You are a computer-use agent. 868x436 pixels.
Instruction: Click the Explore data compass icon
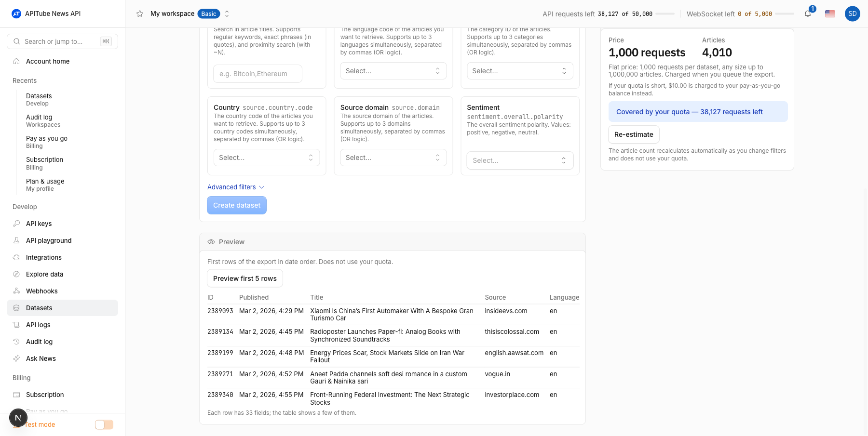(x=16, y=274)
